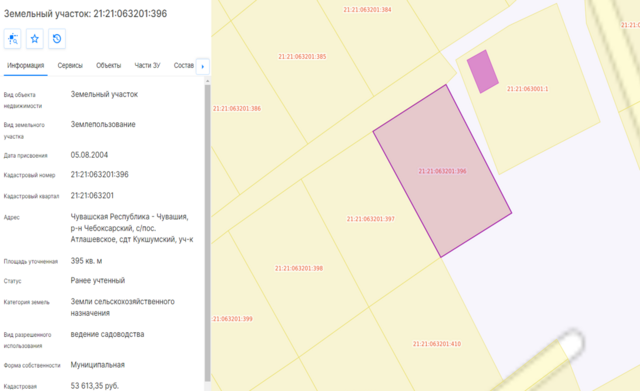The height and width of the screenshot is (391, 640).
Task: Click cadastral number value 21:21:063201:396 in panel
Action: click(x=100, y=175)
